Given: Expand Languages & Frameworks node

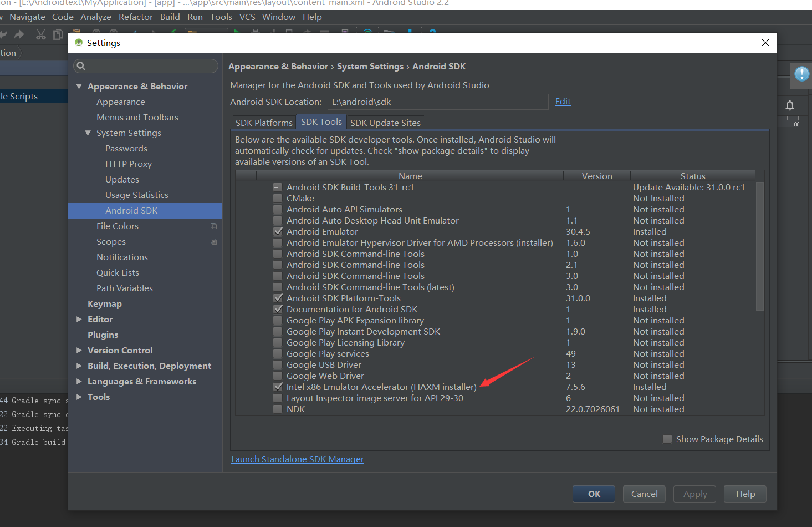Looking at the screenshot, I should [79, 382].
